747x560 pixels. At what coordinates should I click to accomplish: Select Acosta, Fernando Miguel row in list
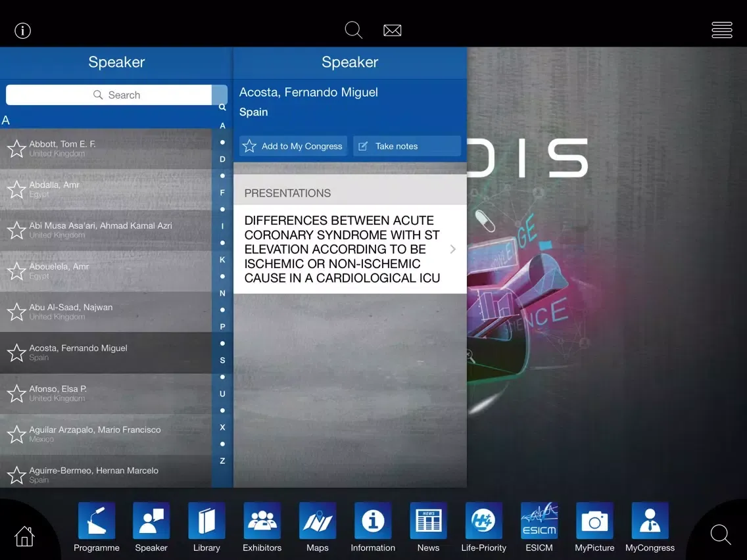pyautogui.click(x=106, y=353)
